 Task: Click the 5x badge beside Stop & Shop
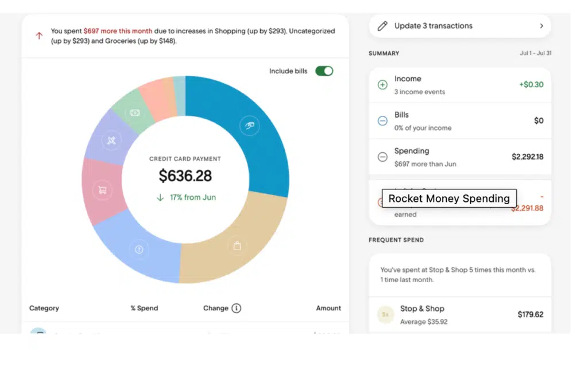pyautogui.click(x=385, y=314)
